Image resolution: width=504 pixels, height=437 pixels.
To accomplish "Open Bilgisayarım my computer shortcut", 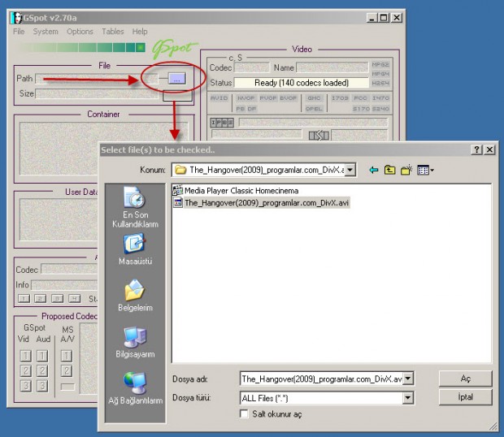I will [x=135, y=342].
